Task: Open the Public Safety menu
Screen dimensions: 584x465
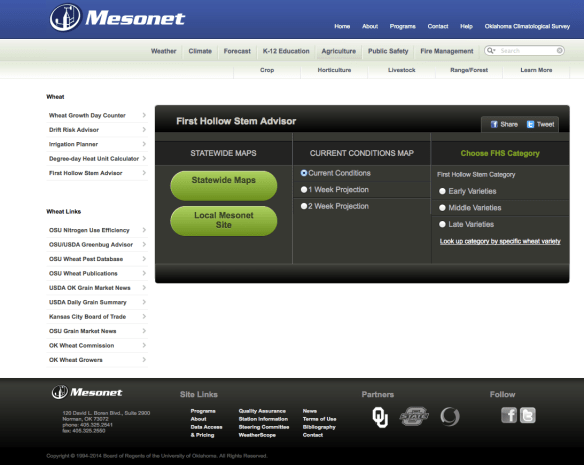Action: click(388, 51)
